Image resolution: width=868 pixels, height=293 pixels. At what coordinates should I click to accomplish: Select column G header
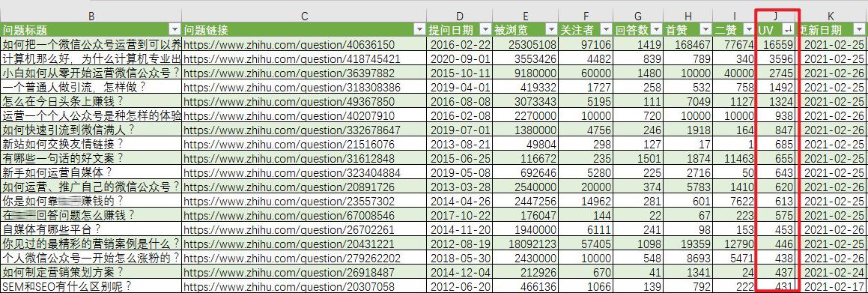pos(639,16)
